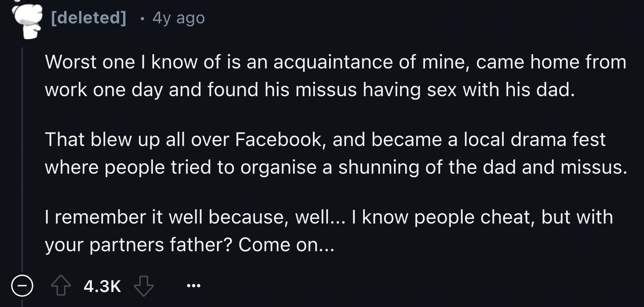Click the line starting 'I remember it well because'
Viewport: 644px width, 307px height.
[x=329, y=217]
